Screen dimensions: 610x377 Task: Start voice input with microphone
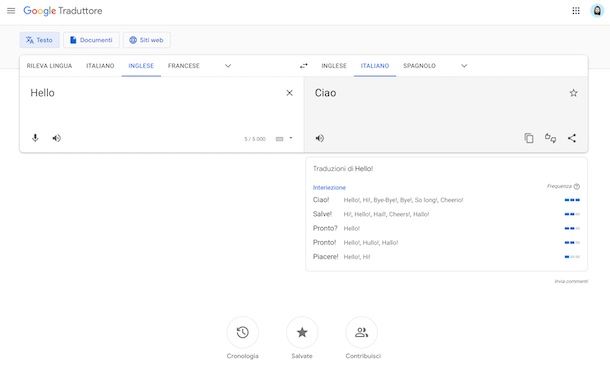(35, 138)
